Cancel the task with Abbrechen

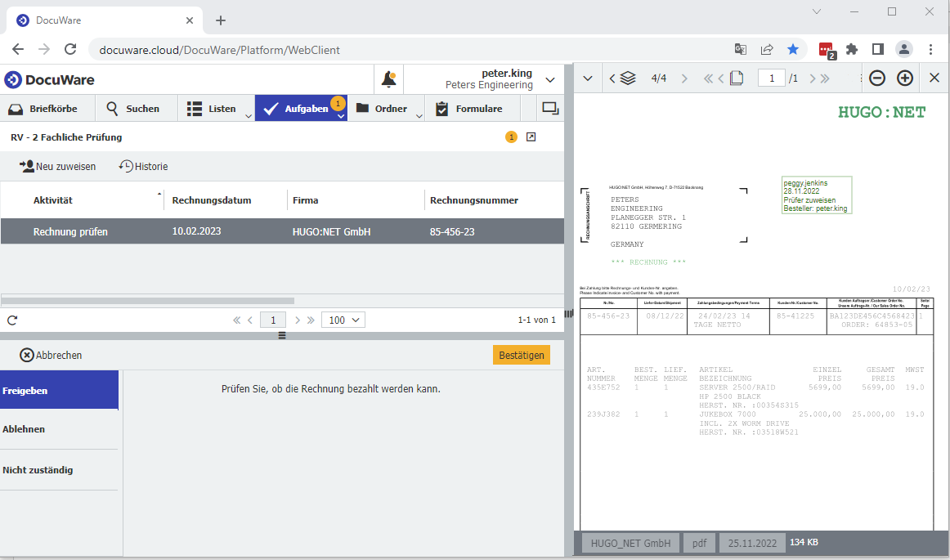coord(51,355)
